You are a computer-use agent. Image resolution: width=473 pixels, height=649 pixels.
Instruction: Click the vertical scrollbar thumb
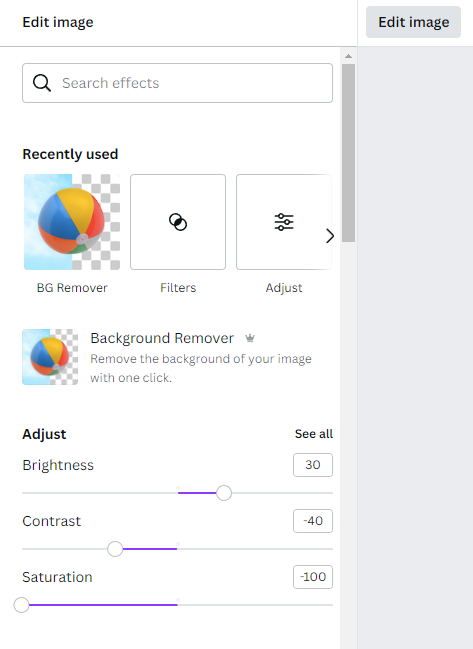[x=348, y=153]
